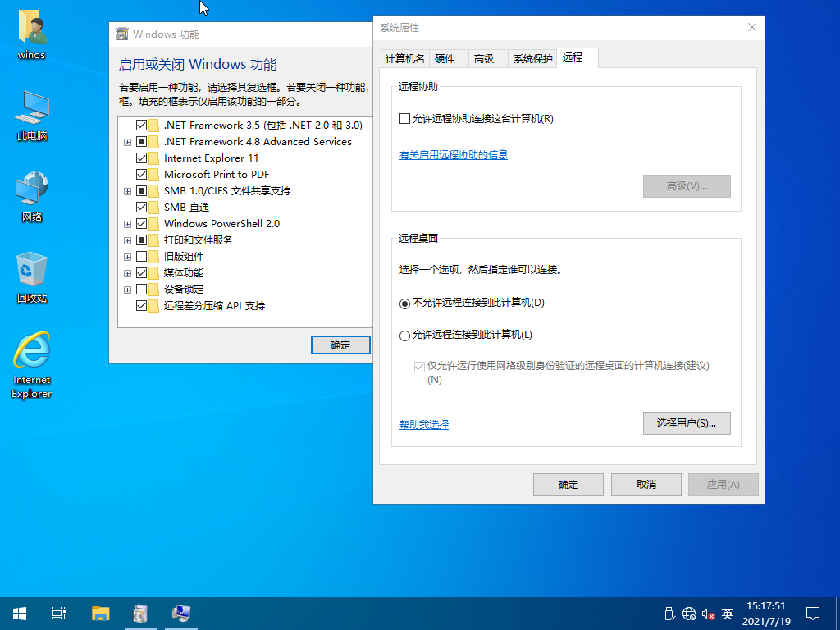Toggle .NET Framework 3.5 checkbox
This screenshot has width=840, height=630.
[x=141, y=126]
